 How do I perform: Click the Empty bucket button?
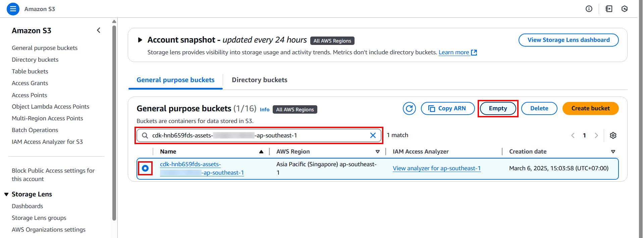(498, 109)
